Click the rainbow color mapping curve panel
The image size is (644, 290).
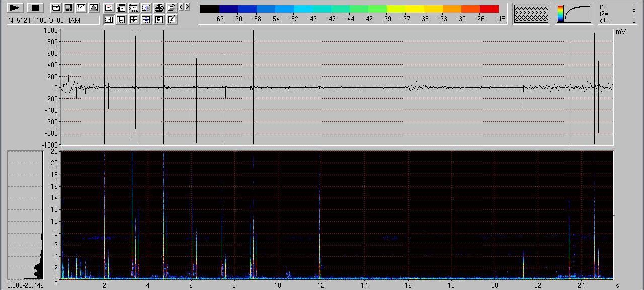tap(574, 14)
